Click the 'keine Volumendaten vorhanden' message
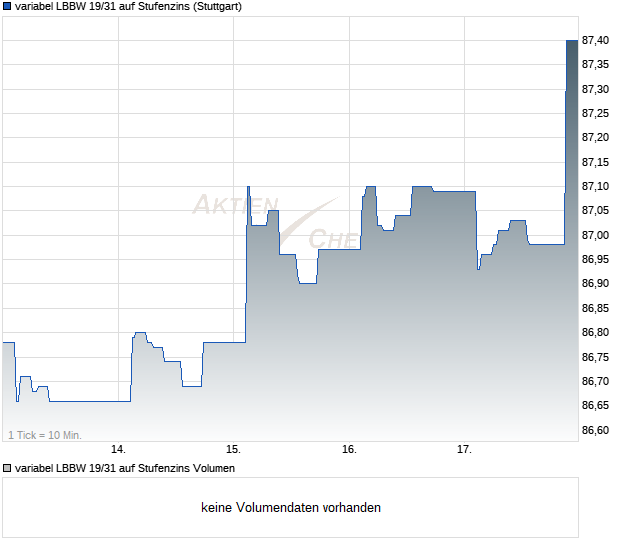This screenshot has width=620, height=546. click(291, 508)
